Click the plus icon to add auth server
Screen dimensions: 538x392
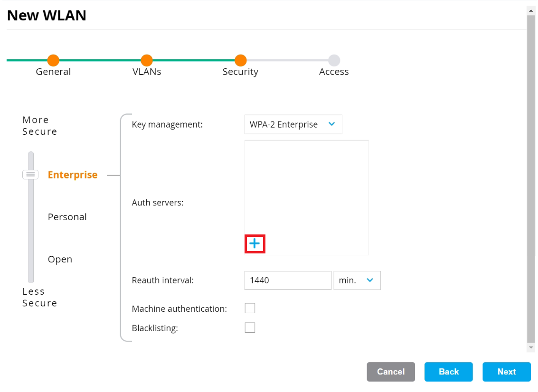tap(255, 244)
